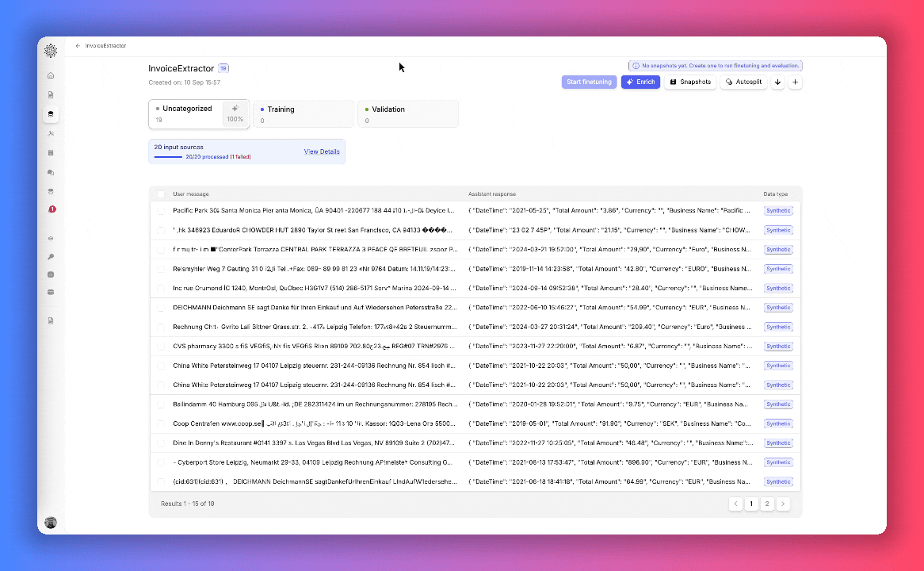The width and height of the screenshot is (924, 571).
Task: Click View Details link
Action: 322,151
